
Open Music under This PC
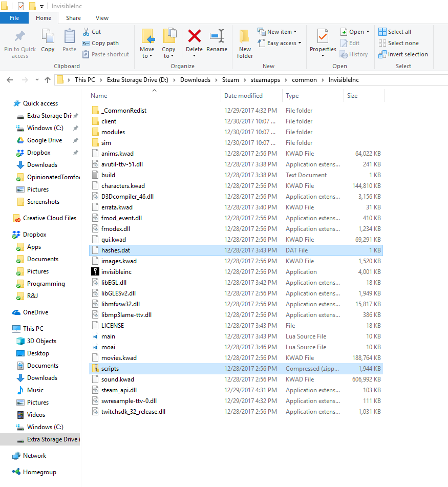pyautogui.click(x=35, y=390)
